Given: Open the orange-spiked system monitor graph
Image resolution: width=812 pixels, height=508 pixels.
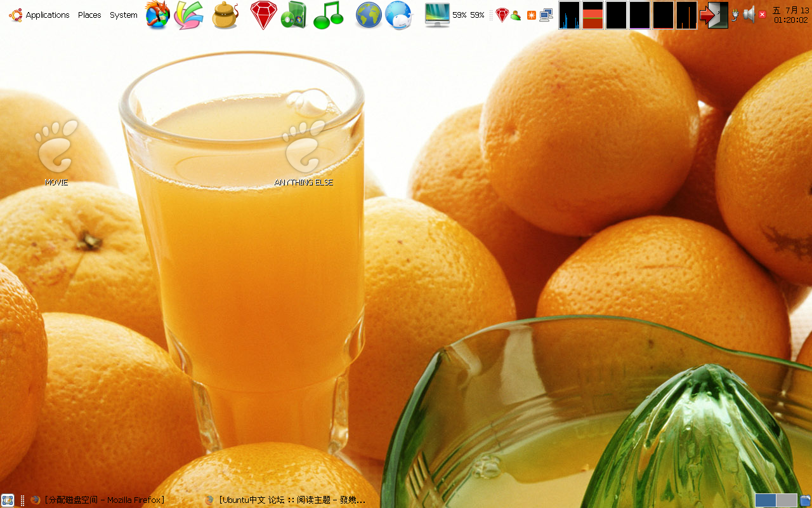Looking at the screenshot, I should pyautogui.click(x=686, y=15).
